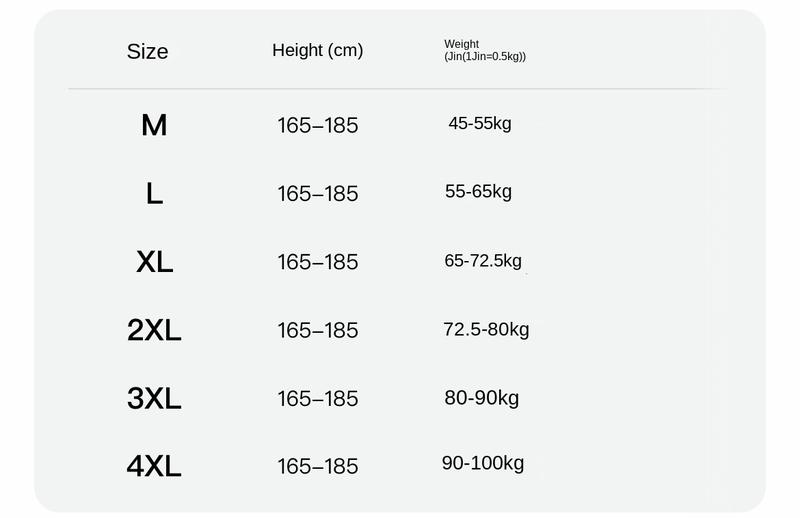Screen dimensions: 800x518
Task: Select the M size label
Action: [x=154, y=125]
